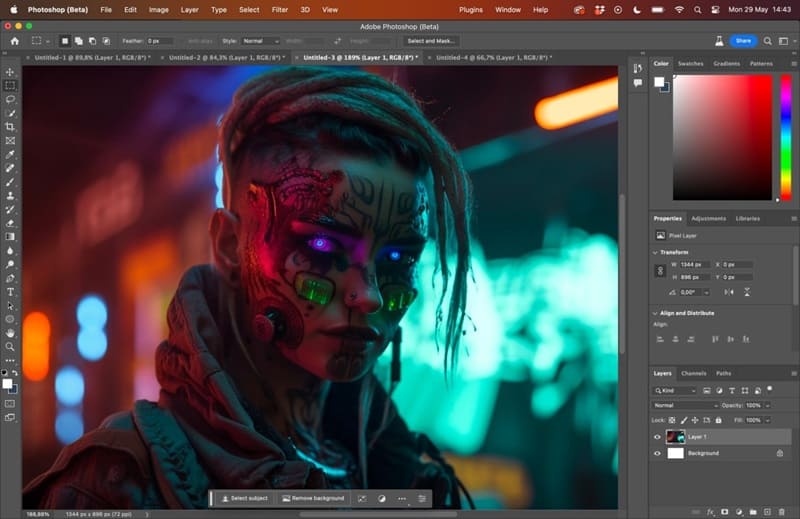
Task: Open the Plugins menu
Action: (x=470, y=10)
